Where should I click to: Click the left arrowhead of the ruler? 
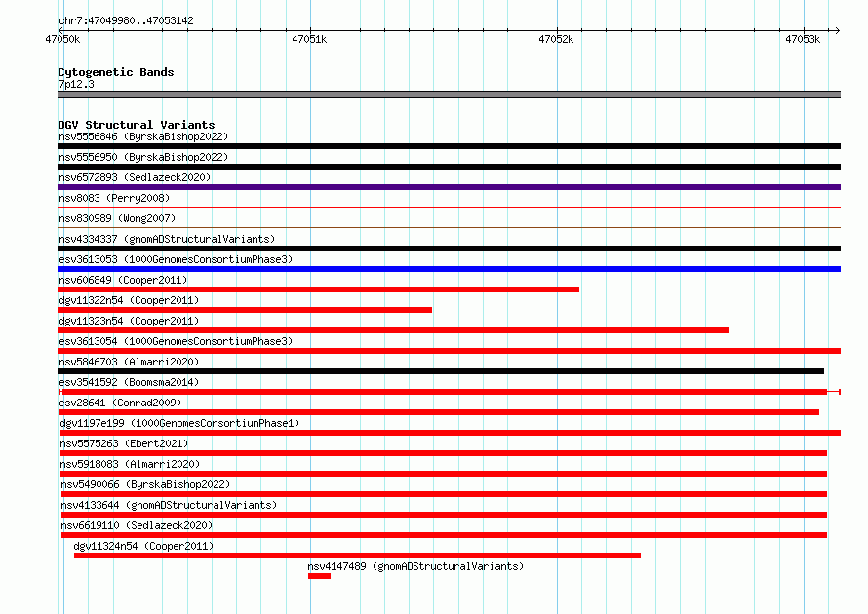60,30
